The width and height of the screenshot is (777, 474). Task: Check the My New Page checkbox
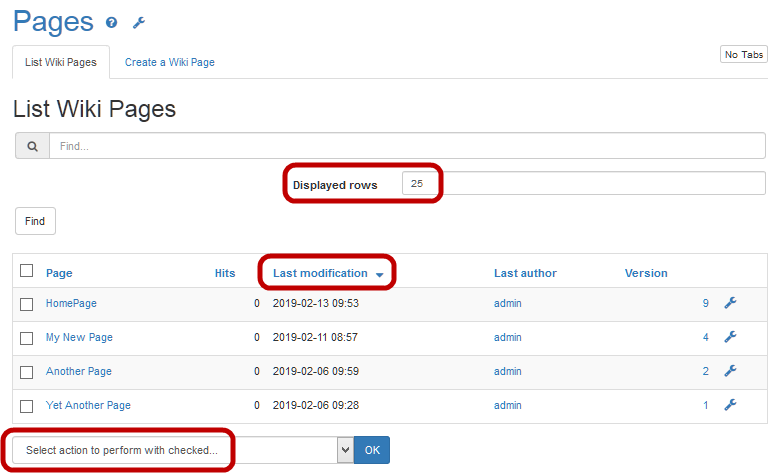tap(27, 338)
